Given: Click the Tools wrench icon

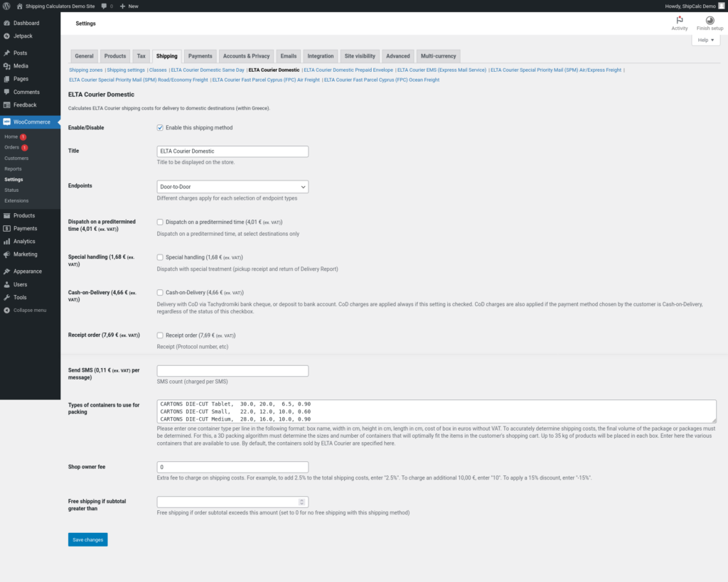Looking at the screenshot, I should [6, 298].
